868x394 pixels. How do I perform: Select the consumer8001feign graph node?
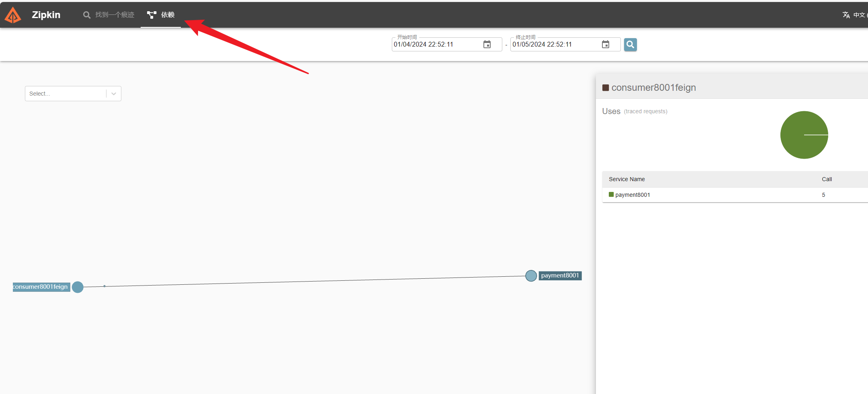pos(78,287)
